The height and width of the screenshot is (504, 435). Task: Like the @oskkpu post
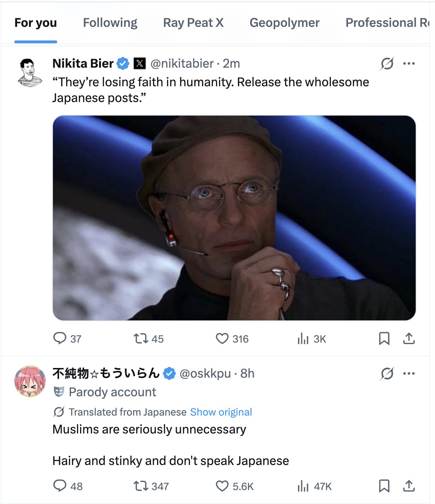tap(222, 486)
